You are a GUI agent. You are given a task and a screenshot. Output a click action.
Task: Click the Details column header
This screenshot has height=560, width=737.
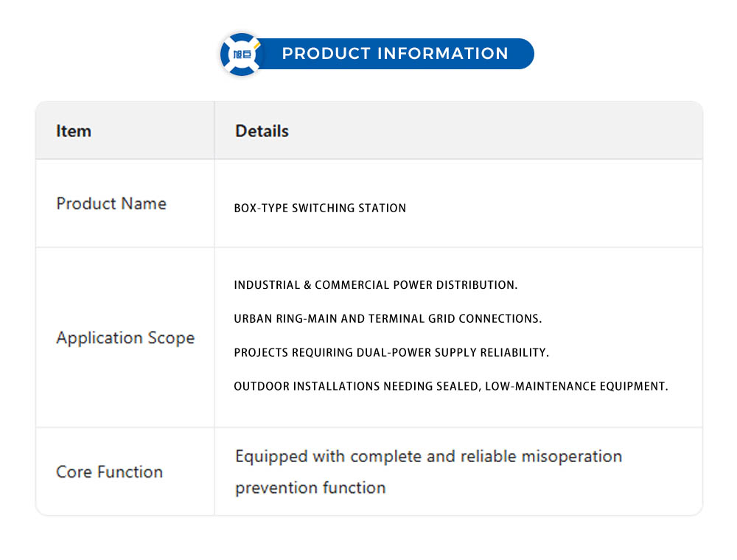pos(262,131)
